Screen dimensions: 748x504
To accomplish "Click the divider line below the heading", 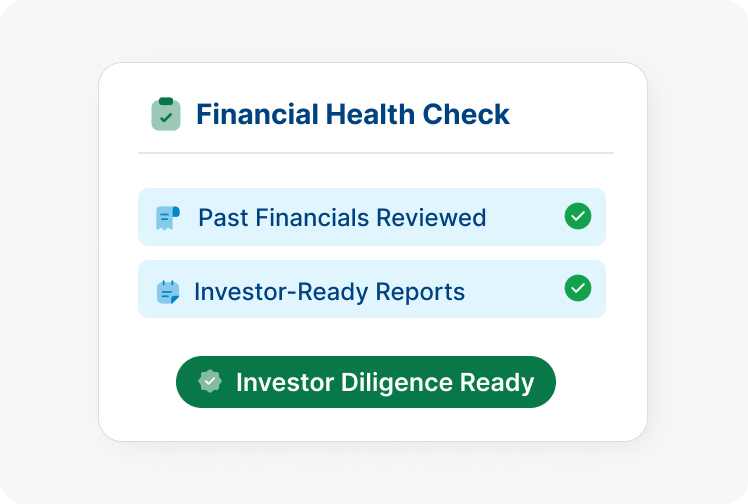I will point(375,153).
